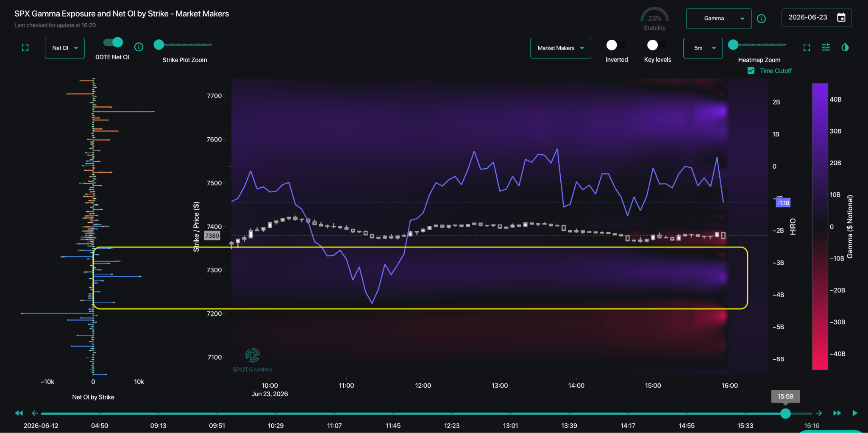Click the 16:16 timeline end label
The height and width of the screenshot is (433, 868).
click(x=812, y=425)
